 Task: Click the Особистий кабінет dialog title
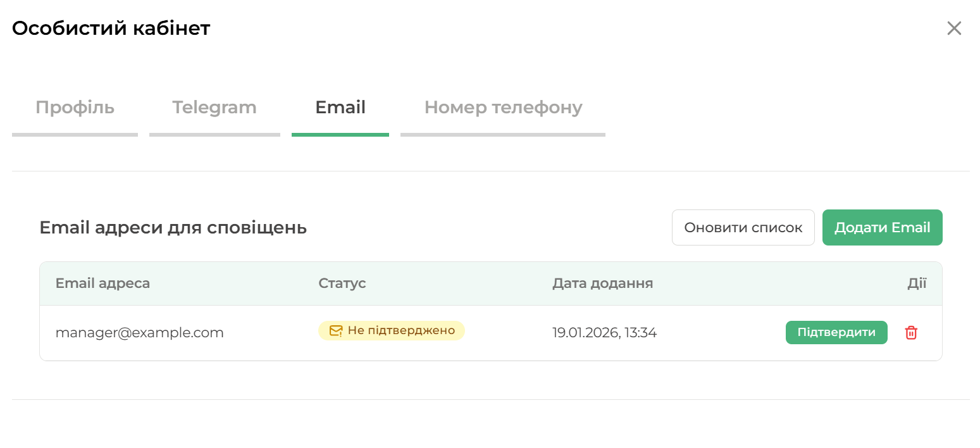click(111, 28)
